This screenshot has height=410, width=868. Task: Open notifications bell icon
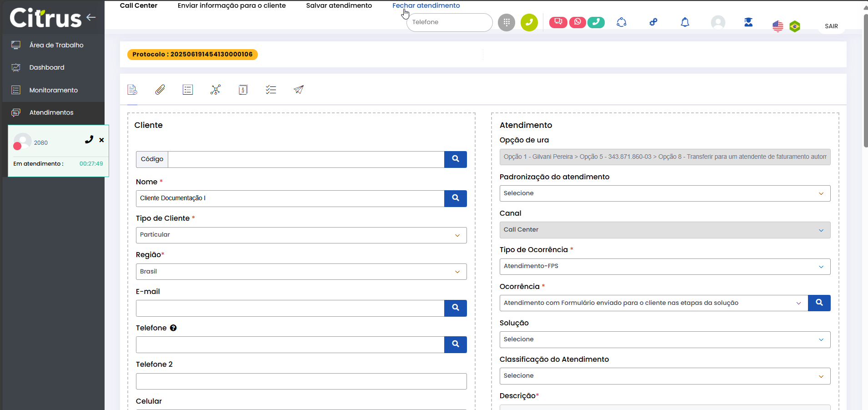(685, 22)
